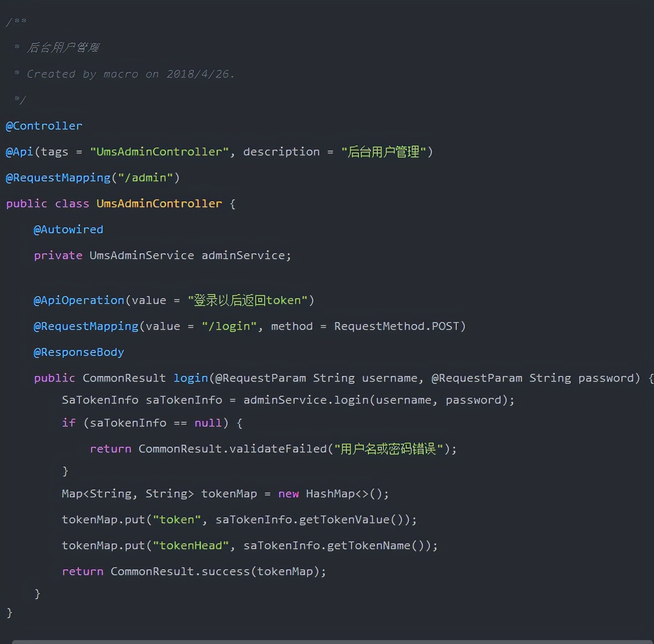Click the "Created by macro" comment line

(130, 74)
